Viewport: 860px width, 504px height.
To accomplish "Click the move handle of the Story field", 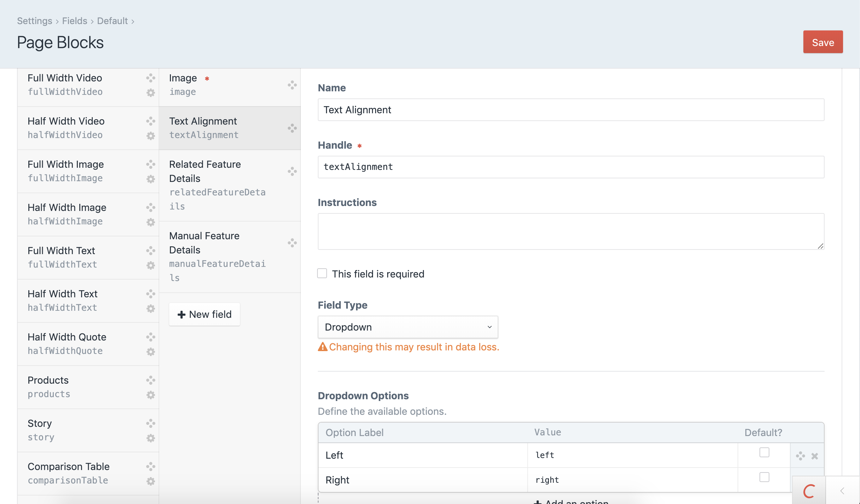I will [x=150, y=423].
